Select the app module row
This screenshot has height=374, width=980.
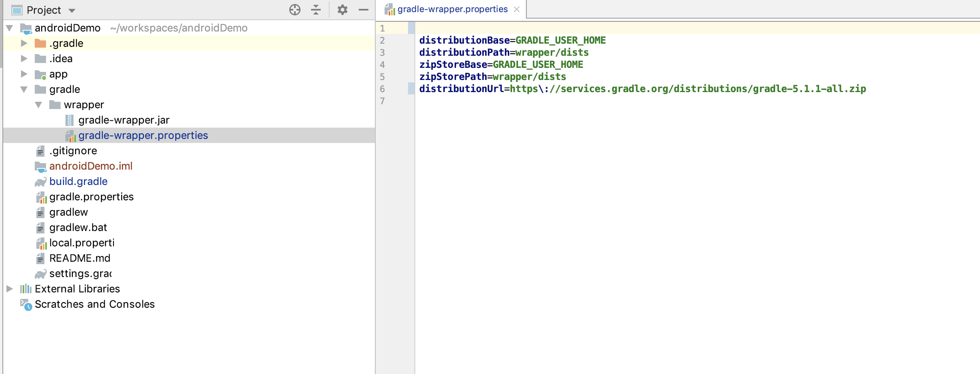click(189, 74)
